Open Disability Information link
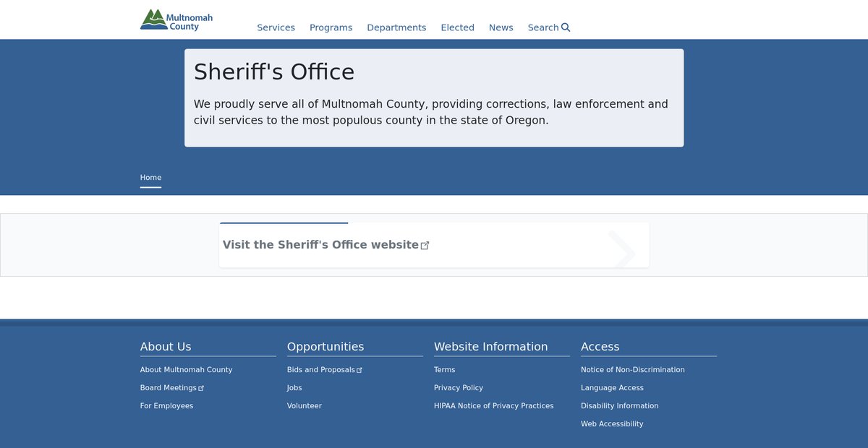 pos(620,406)
